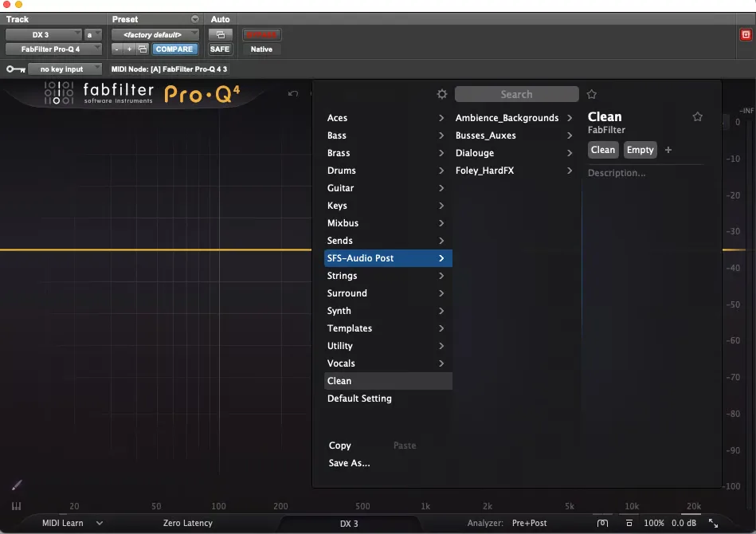The image size is (756, 534).
Task: Toggle the COMPARE button
Action: [x=174, y=49]
